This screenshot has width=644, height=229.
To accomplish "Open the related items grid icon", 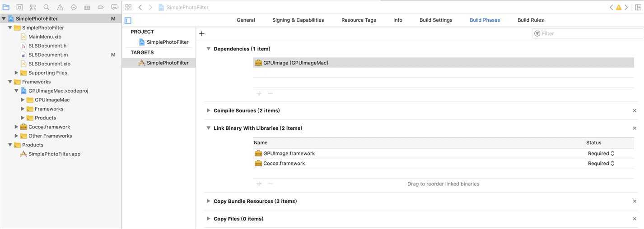I will tap(128, 7).
